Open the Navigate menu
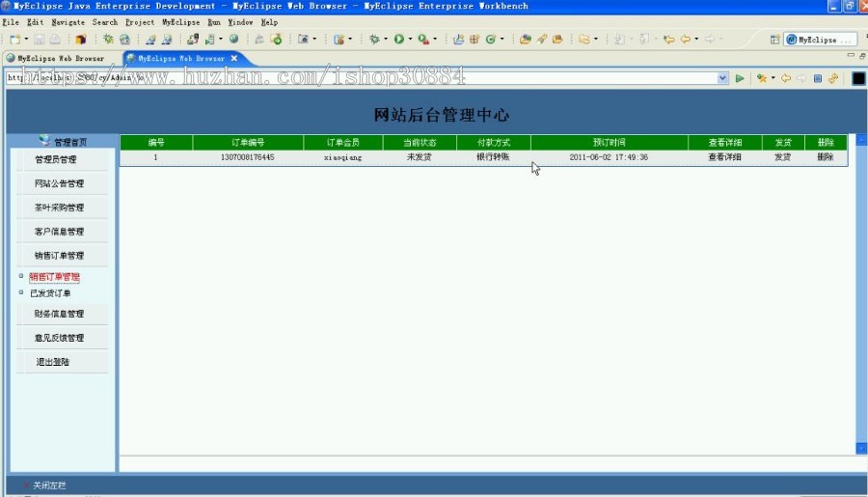The image size is (868, 497). tap(68, 22)
